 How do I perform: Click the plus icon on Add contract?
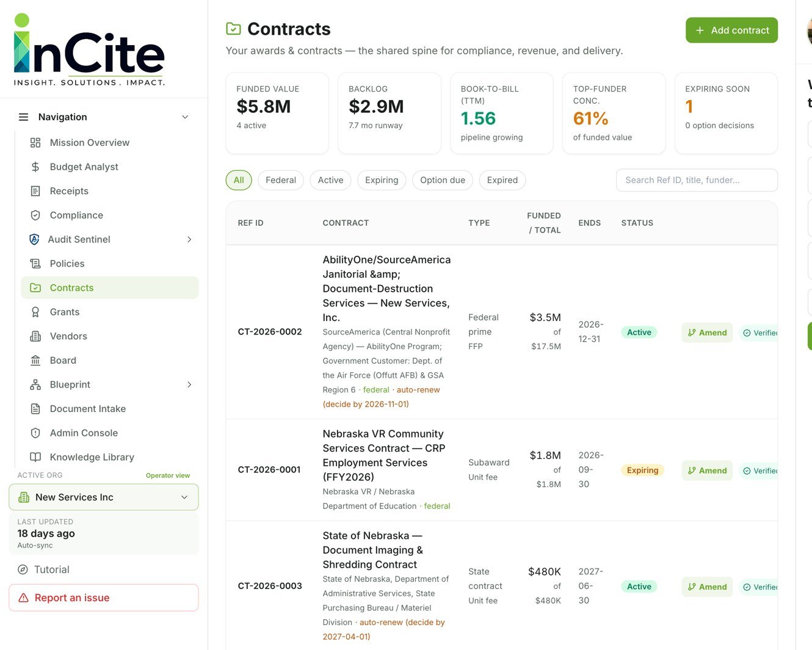pos(700,30)
